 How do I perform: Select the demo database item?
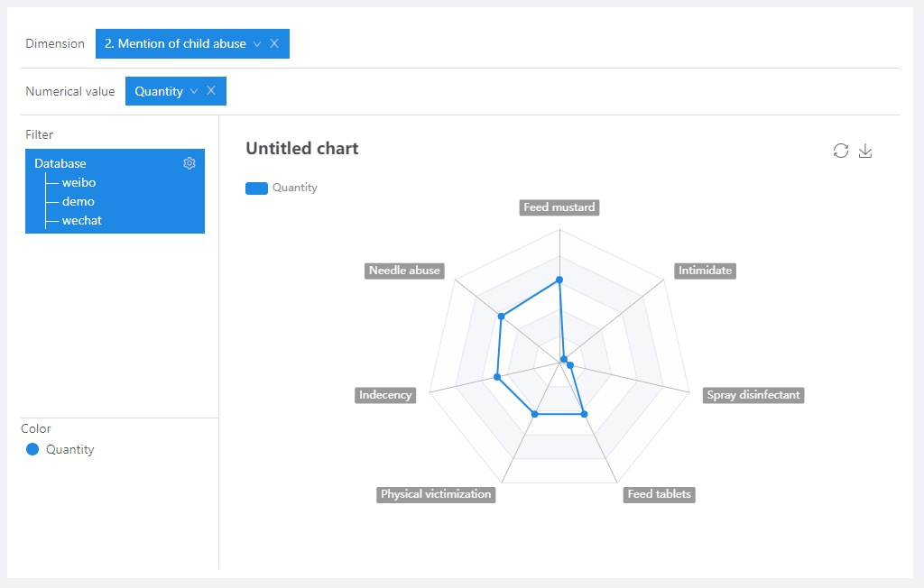[79, 201]
